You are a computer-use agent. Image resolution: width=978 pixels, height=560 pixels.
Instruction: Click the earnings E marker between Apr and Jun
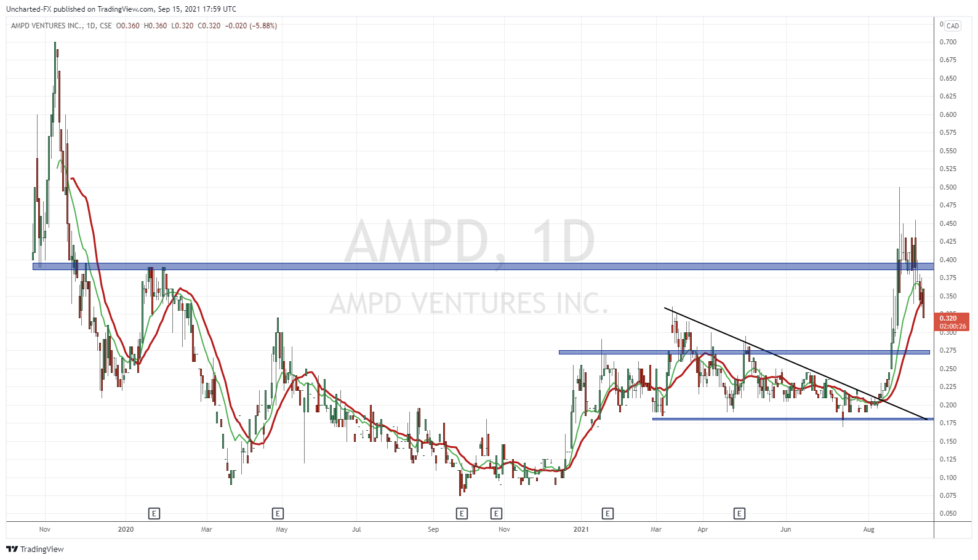coord(739,513)
